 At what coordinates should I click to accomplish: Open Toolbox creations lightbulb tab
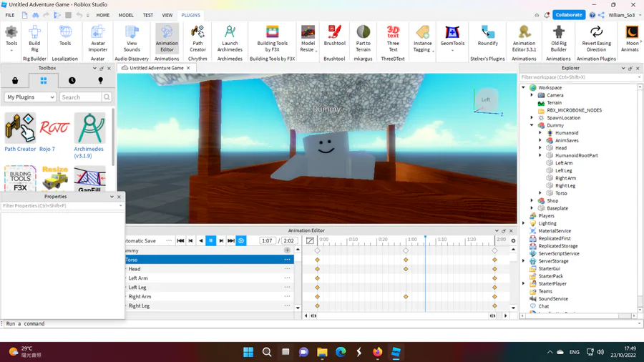(101, 80)
